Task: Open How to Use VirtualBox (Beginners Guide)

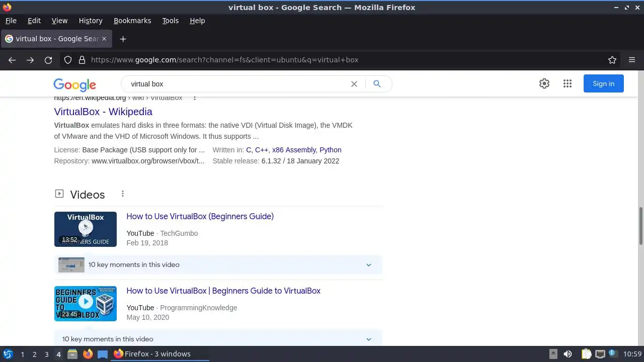Action: pyautogui.click(x=200, y=217)
